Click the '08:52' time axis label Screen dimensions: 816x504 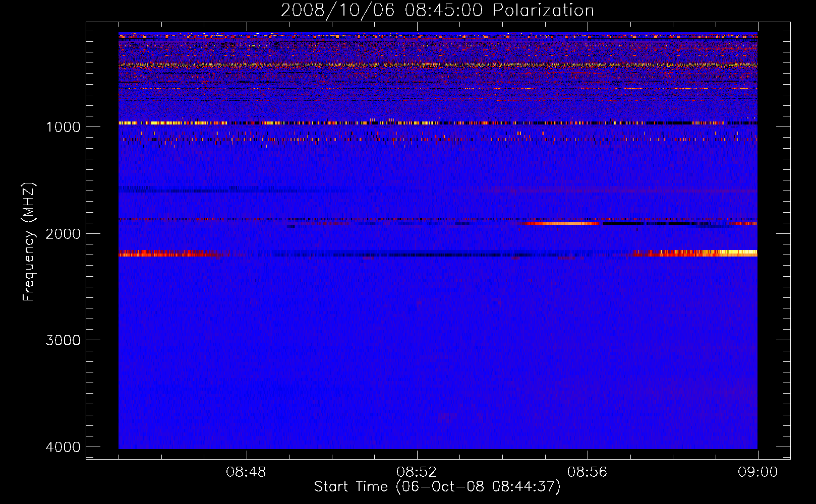pyautogui.click(x=416, y=472)
